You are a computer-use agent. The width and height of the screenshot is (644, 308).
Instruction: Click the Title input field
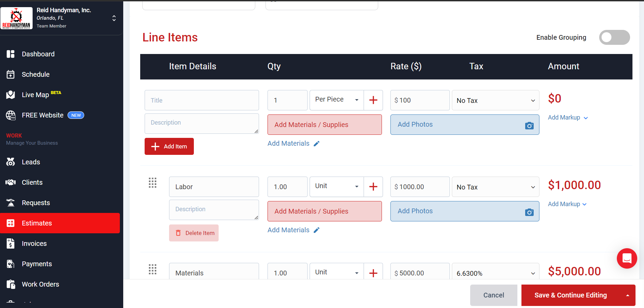point(202,100)
